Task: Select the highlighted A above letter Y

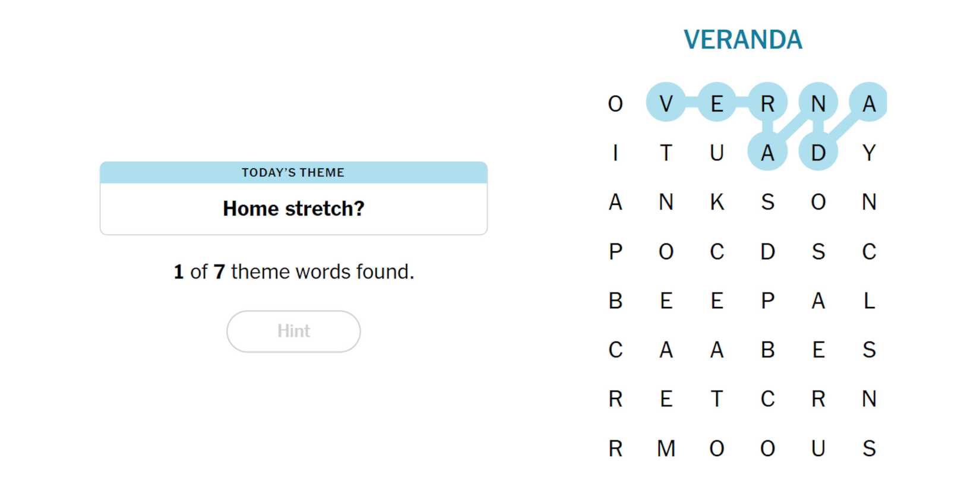Action: click(x=869, y=103)
